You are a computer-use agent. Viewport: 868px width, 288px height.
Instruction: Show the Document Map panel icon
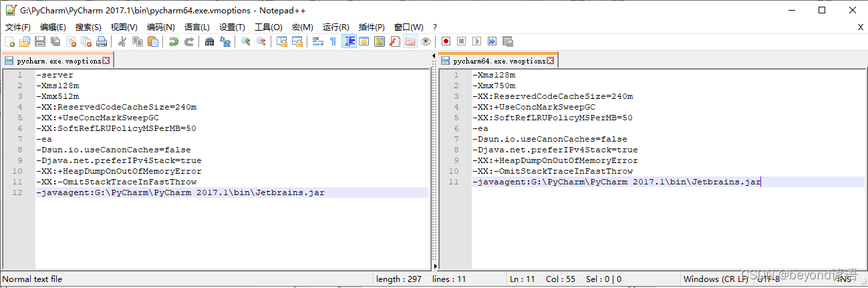pyautogui.click(x=380, y=41)
